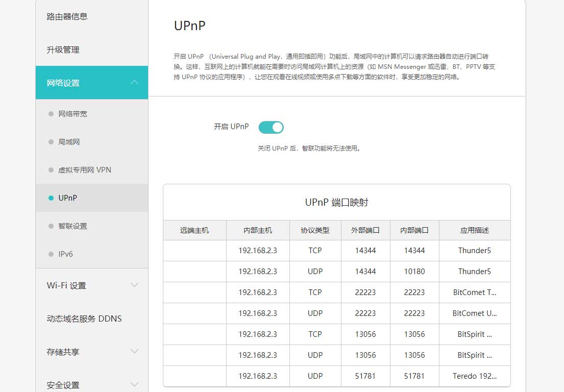Click the Teredo application description cell
This screenshot has width=564, height=392.
tap(474, 376)
